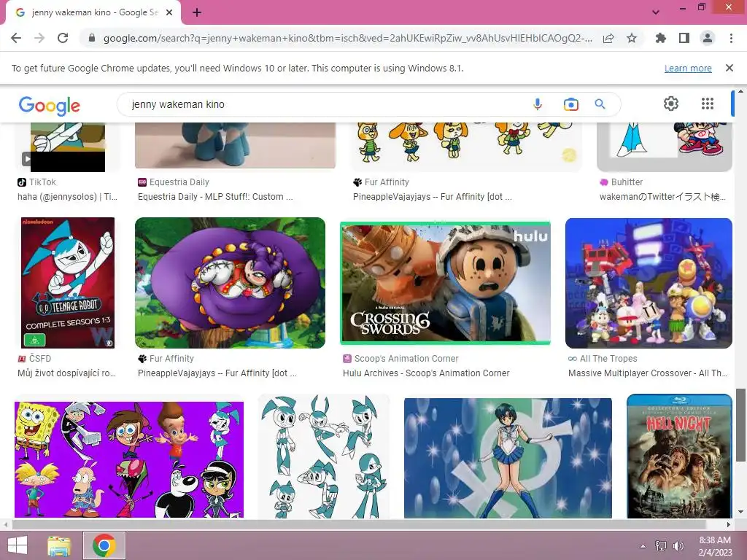This screenshot has height=560, width=747.
Task: Open the Massive Multiplayer Crossover thumbnail
Action: [649, 283]
